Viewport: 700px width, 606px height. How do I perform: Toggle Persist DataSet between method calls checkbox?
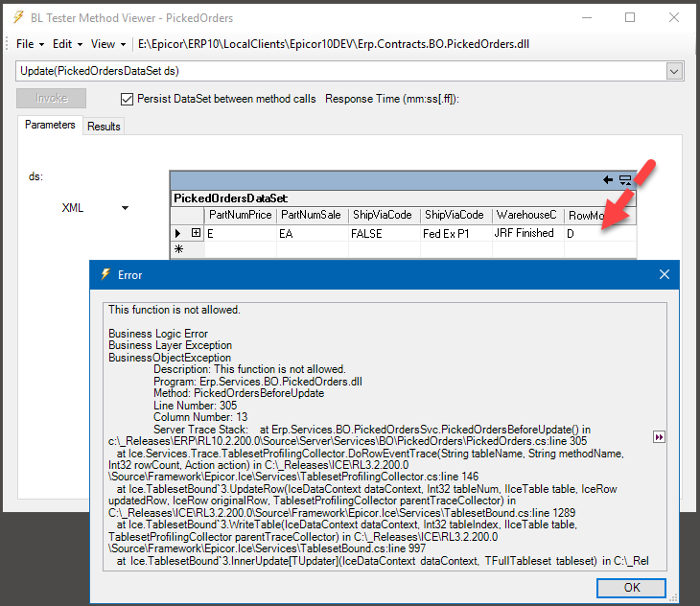coord(127,99)
